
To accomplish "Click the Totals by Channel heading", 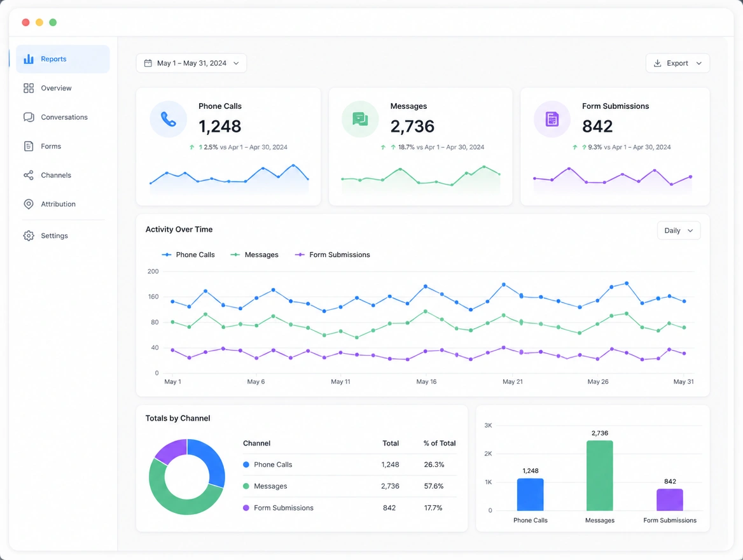I will [177, 418].
